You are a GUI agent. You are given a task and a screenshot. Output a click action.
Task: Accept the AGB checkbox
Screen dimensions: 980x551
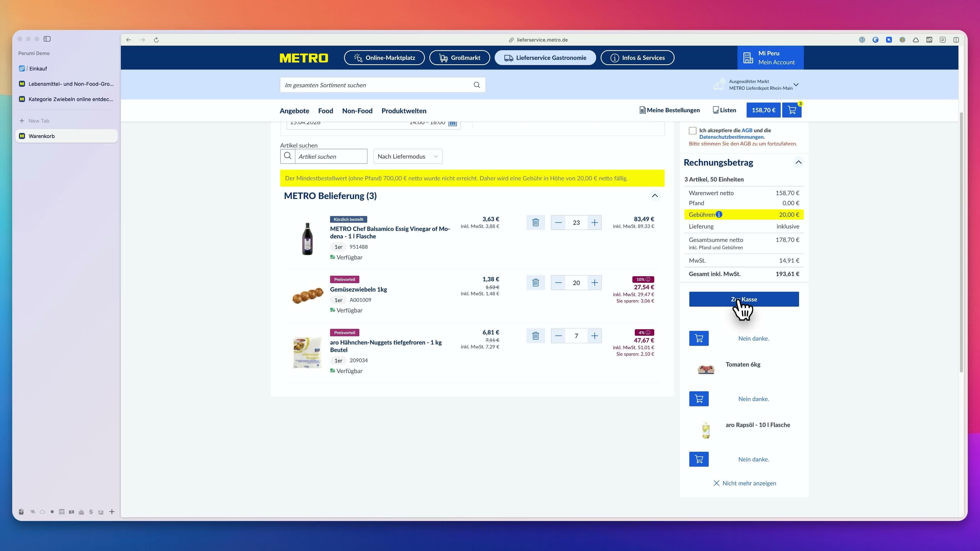[x=692, y=131]
